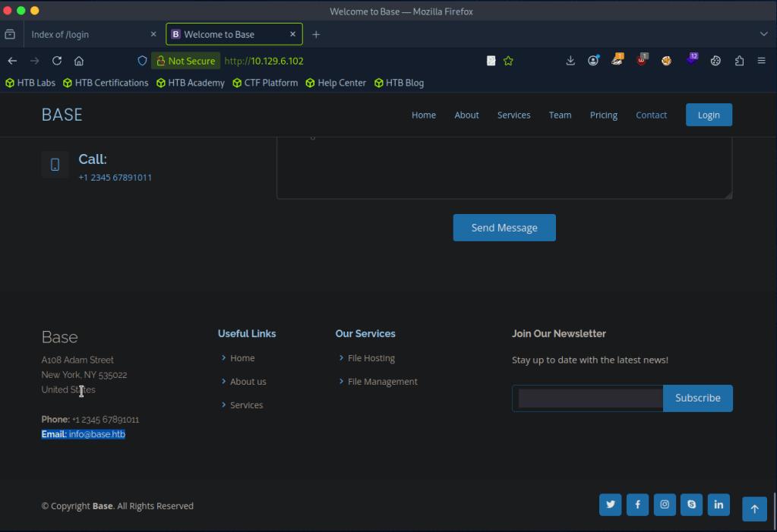The height and width of the screenshot is (532, 777).
Task: Open the Pricing nav menu item
Action: [x=604, y=115]
